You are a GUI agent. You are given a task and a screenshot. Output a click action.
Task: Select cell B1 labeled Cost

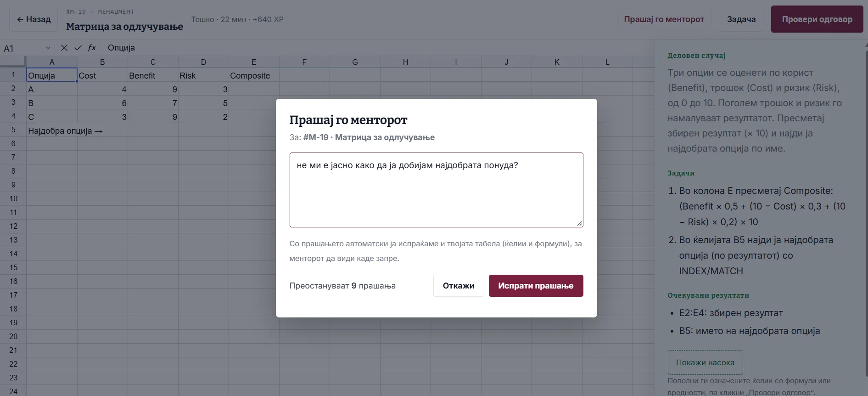coord(102,75)
